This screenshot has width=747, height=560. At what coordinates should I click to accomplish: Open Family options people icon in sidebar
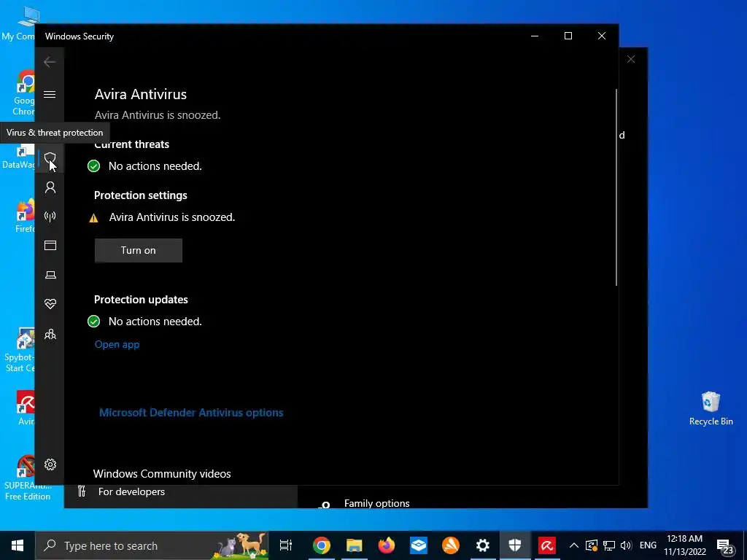50,334
